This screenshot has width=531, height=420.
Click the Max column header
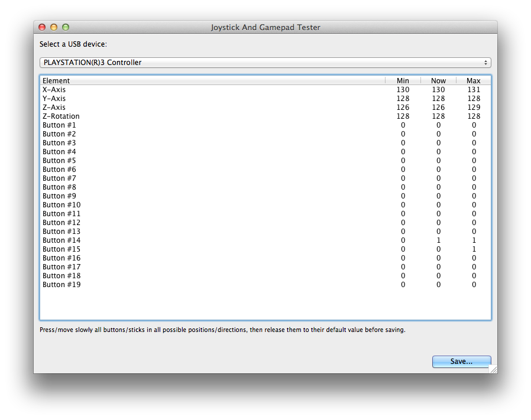click(x=473, y=80)
